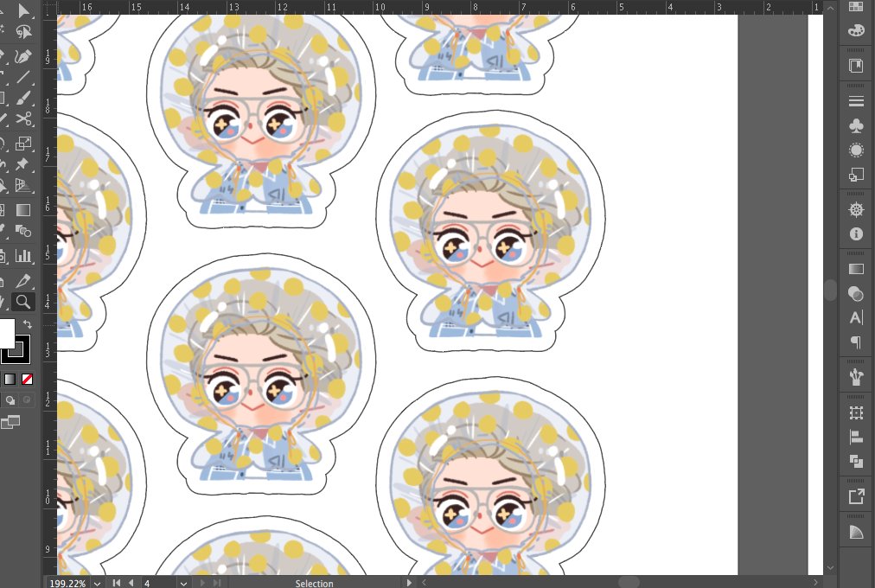Go to first artboard
Viewport: 875px width, 588px height.
tap(116, 583)
